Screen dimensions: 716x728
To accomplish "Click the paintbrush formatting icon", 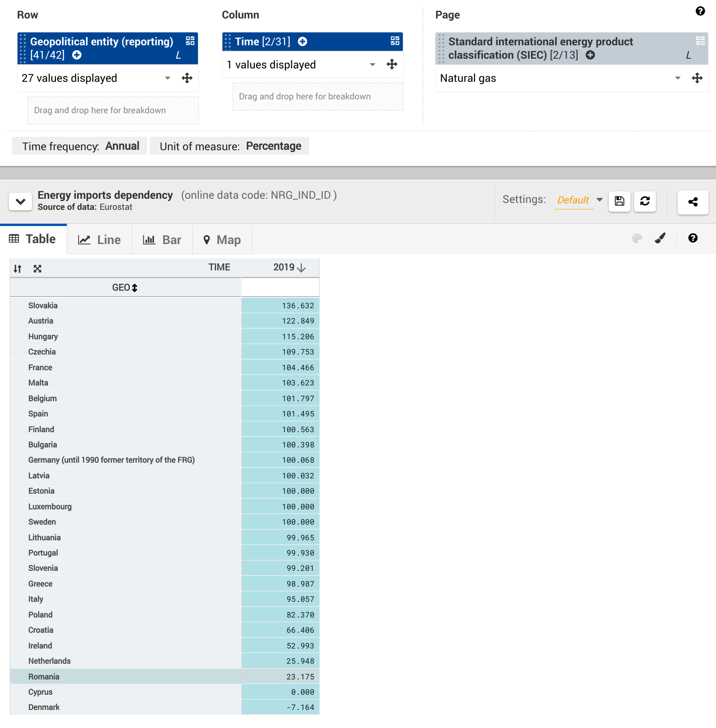I will coord(660,238).
